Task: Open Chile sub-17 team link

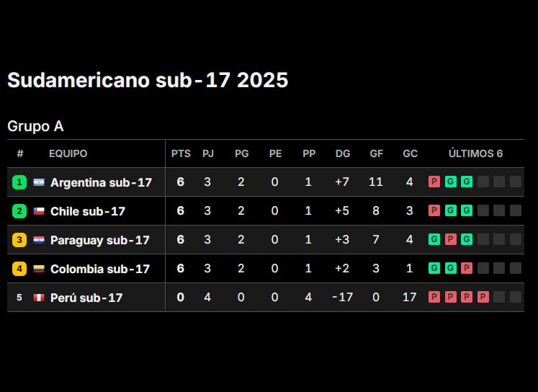Action: pos(87,211)
